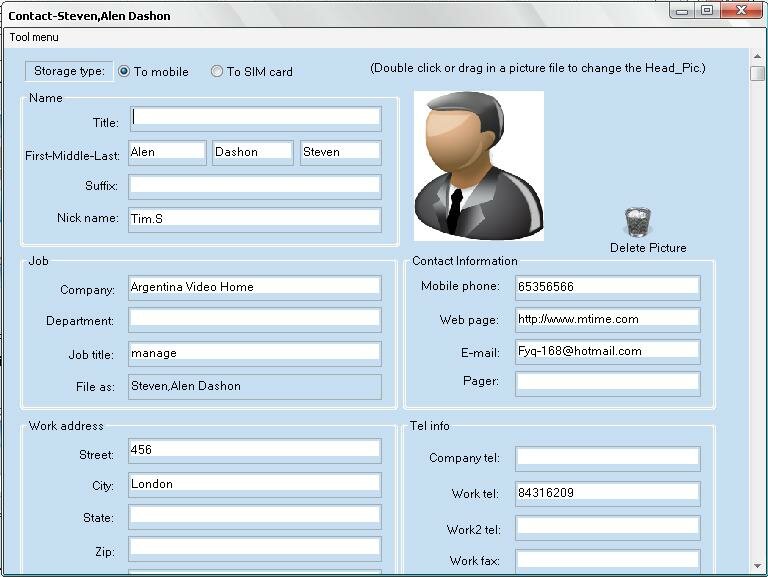The image size is (768, 577).
Task: Click the Suffix input field
Action: 255,187
